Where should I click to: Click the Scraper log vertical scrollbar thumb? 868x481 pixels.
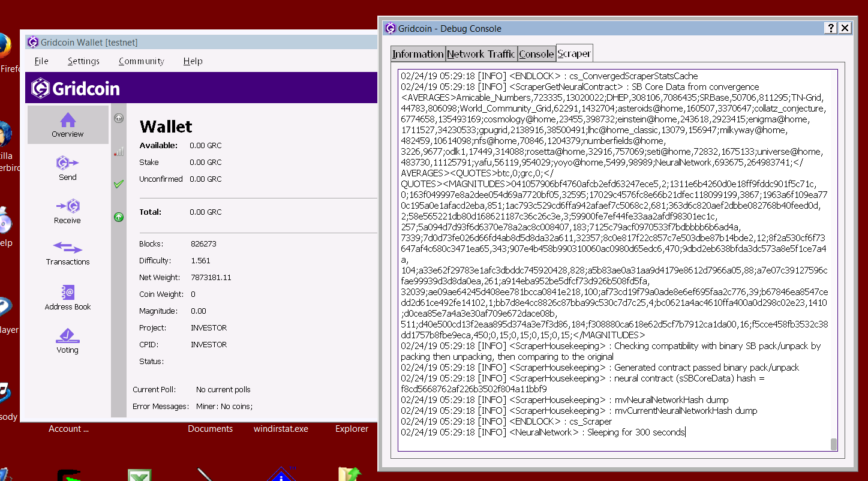pyautogui.click(x=833, y=444)
